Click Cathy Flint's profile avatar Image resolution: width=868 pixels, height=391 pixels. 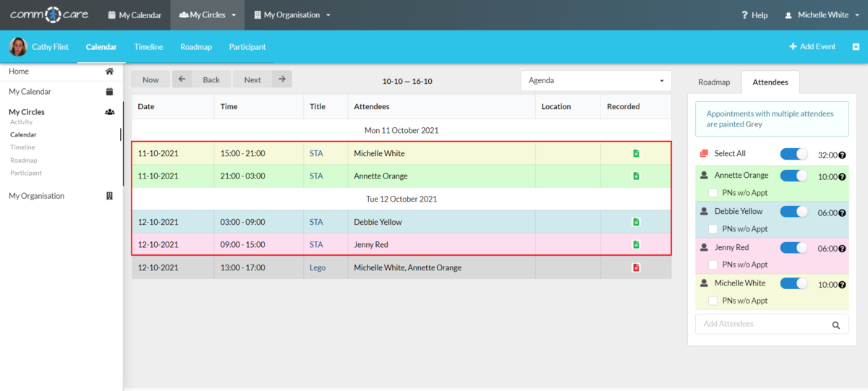pyautogui.click(x=17, y=47)
